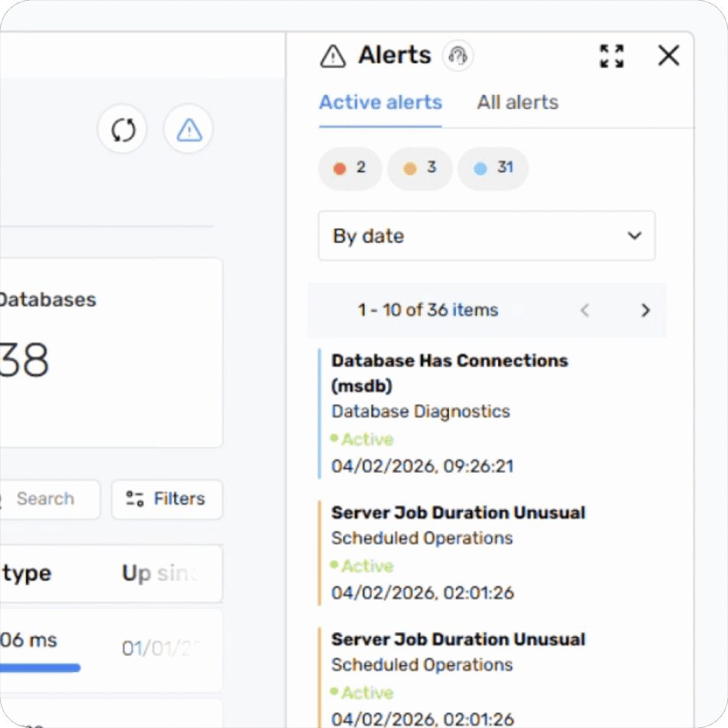The image size is (728, 728).
Task: Switch to the Active alerts tab
Action: click(380, 103)
